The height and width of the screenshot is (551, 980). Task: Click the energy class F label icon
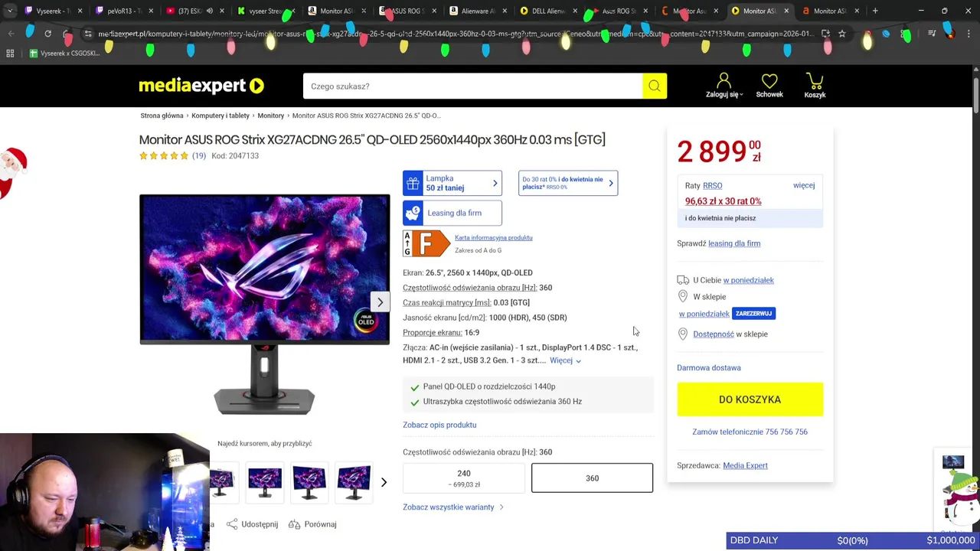coord(426,243)
